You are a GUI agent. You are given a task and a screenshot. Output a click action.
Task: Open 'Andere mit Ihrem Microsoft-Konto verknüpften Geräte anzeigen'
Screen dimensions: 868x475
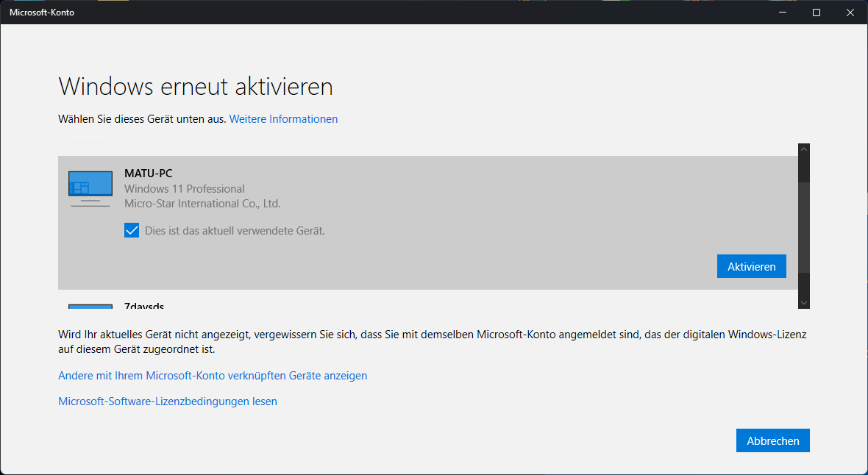point(213,375)
